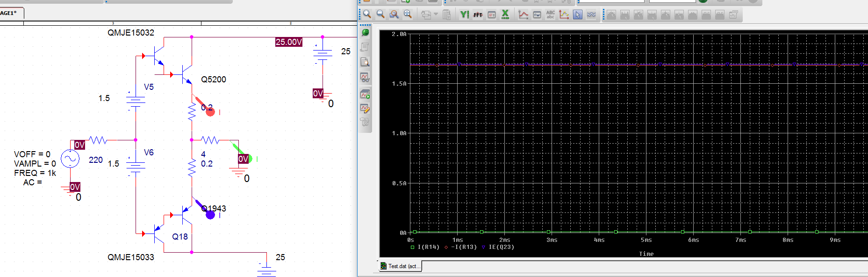Mark data points icon
Image resolution: width=868 pixels, height=277 pixels.
point(564,15)
